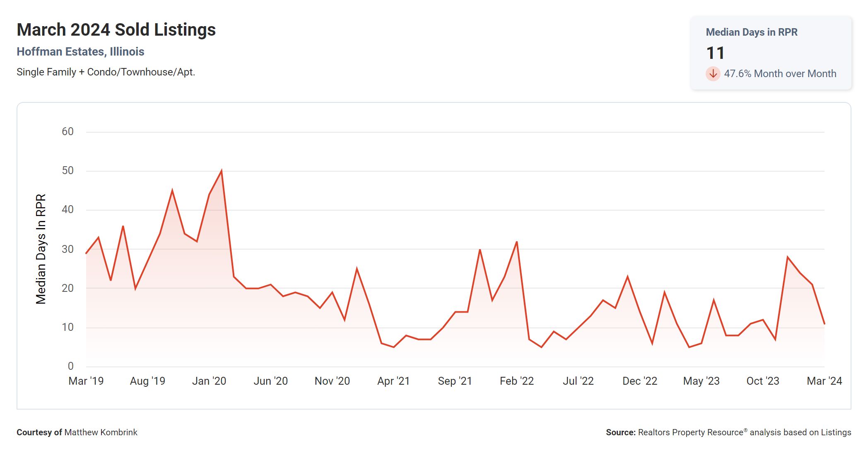This screenshot has height=456, width=868.
Task: Click the Mar '24 x-axis label
Action: (824, 381)
